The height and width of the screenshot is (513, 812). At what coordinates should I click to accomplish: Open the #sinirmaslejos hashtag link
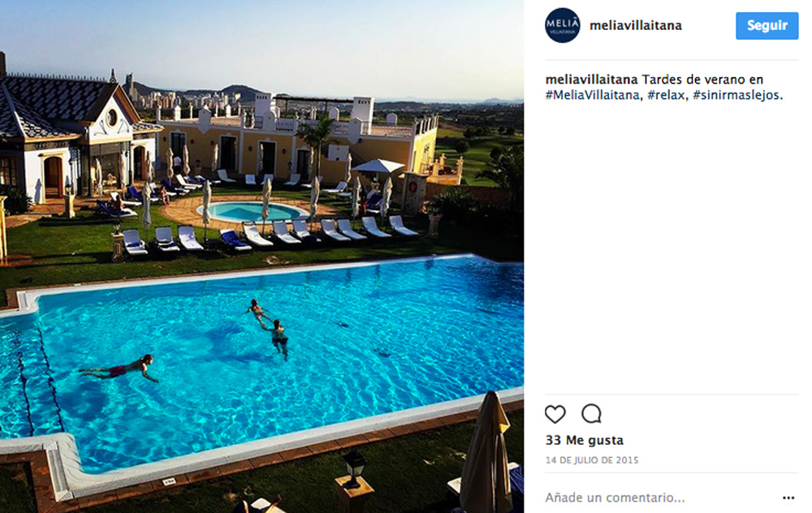click(736, 95)
